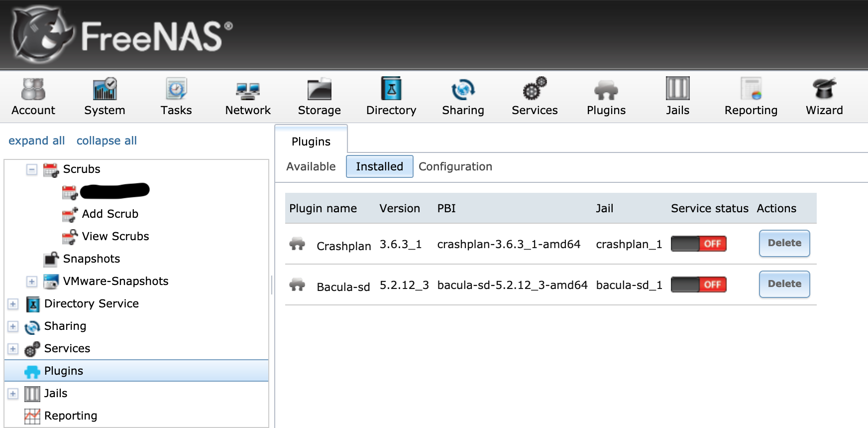Collapse the Scrubs tree node
The width and height of the screenshot is (868, 428).
[31, 170]
